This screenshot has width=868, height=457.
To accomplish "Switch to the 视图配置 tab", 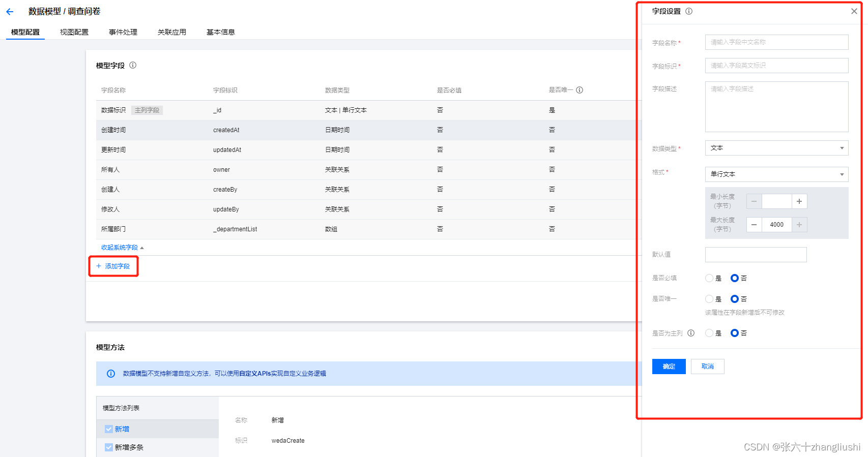I will pyautogui.click(x=74, y=32).
